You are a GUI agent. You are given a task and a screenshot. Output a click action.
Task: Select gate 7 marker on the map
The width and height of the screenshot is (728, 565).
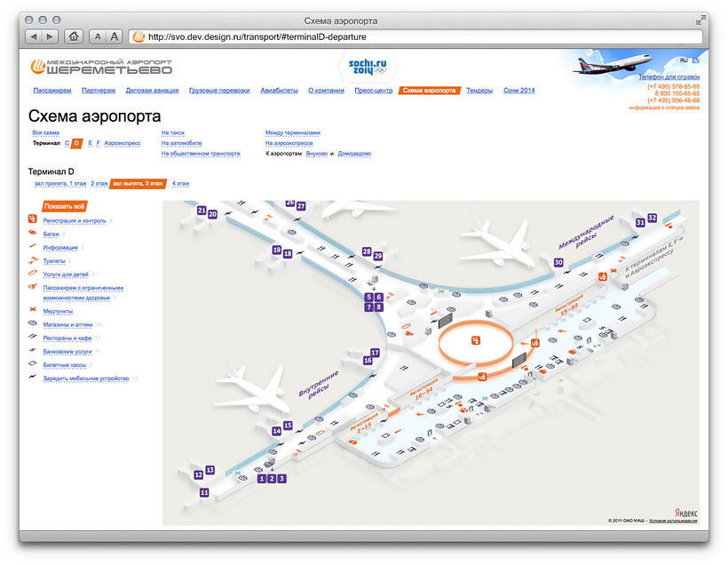(x=368, y=307)
